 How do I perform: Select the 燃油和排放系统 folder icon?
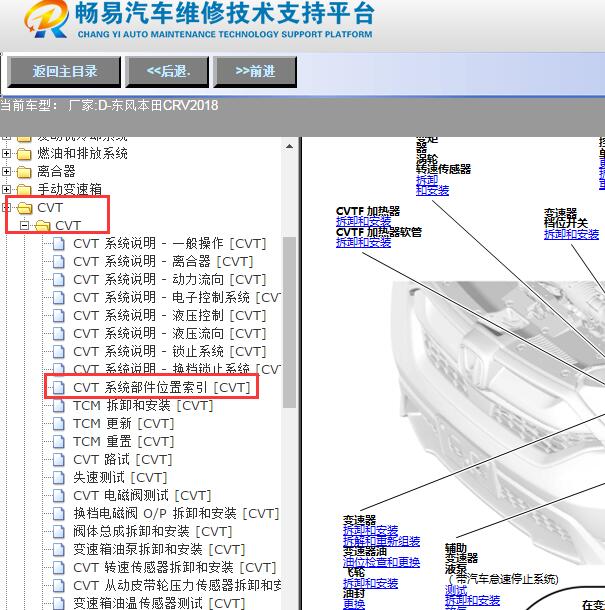(24, 154)
